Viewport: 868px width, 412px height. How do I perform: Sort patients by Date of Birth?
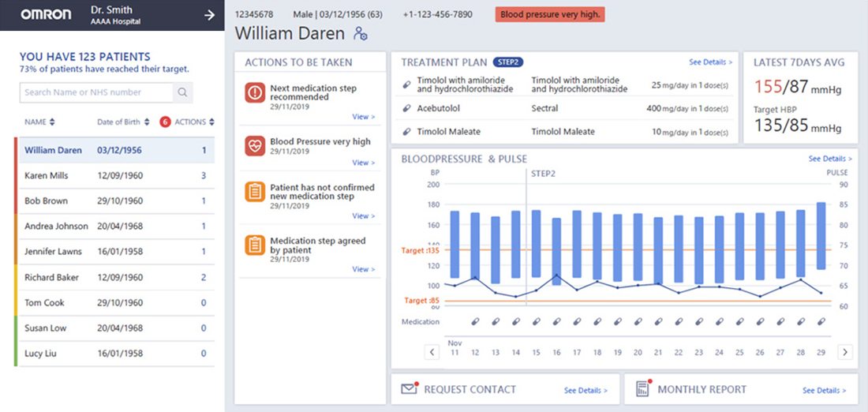tap(123, 122)
